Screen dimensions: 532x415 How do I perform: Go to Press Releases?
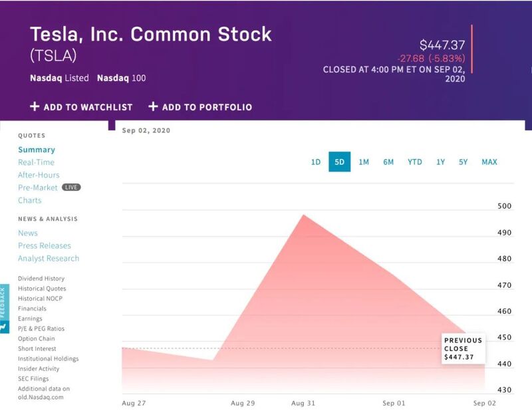tap(45, 245)
